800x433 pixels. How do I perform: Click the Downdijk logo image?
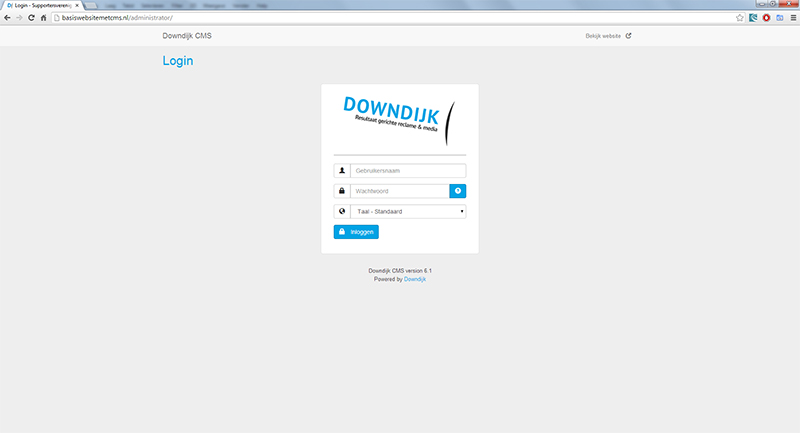[399, 121]
